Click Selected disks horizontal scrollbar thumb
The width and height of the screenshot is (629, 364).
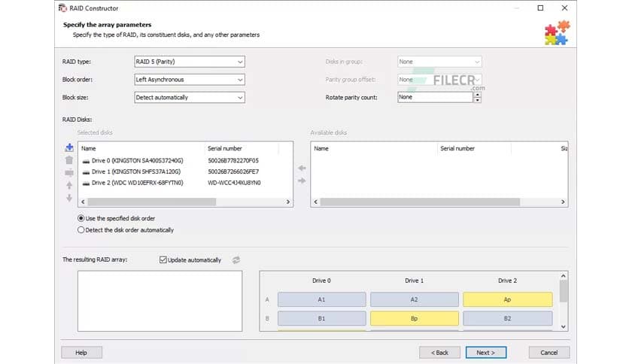pyautogui.click(x=152, y=202)
